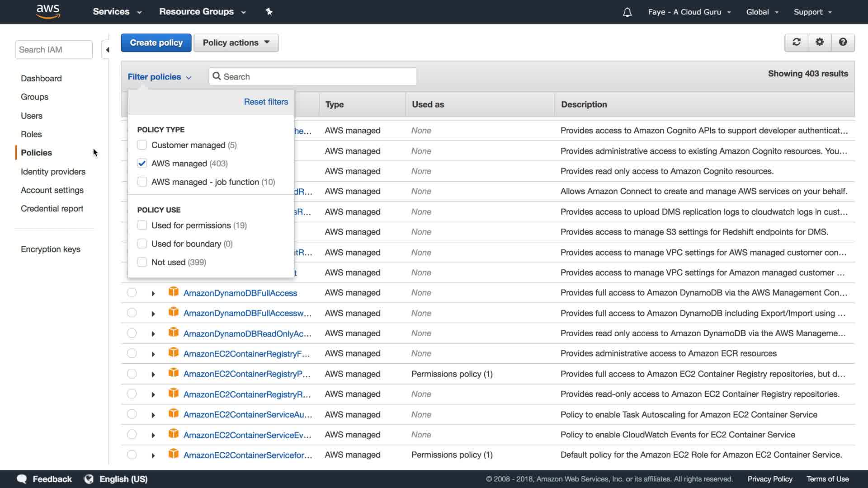Go to Roles in the sidebar
Viewport: 868px width, 488px height.
[x=31, y=134]
